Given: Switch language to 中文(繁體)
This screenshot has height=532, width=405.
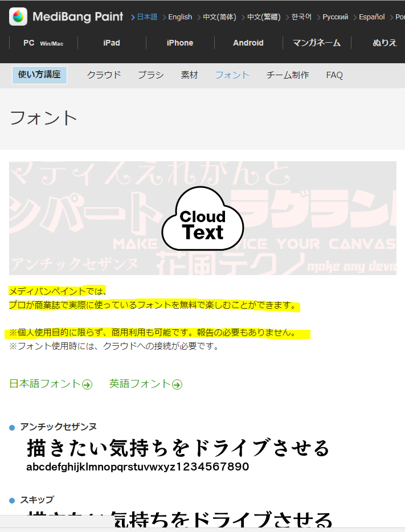Looking at the screenshot, I should pos(264,17).
